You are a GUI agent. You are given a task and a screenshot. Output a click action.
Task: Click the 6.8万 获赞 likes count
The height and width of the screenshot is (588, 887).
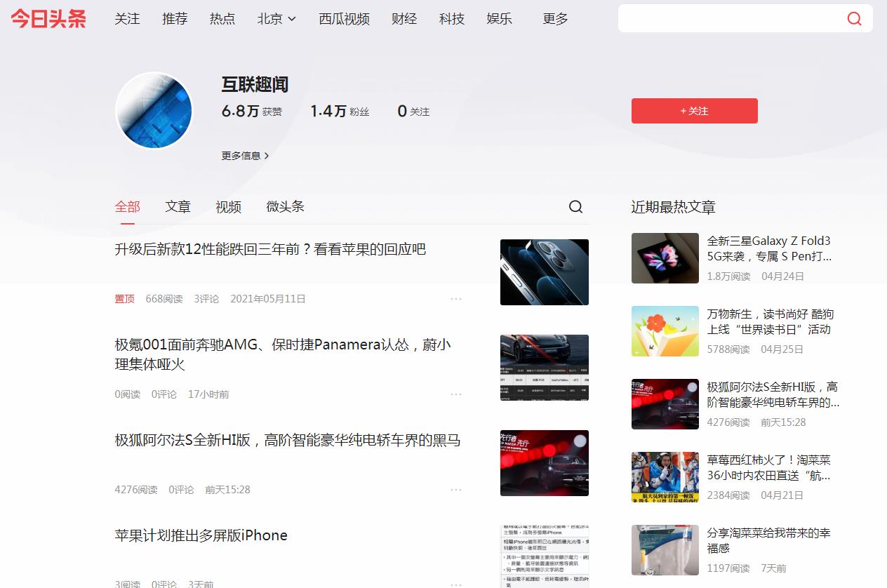252,111
